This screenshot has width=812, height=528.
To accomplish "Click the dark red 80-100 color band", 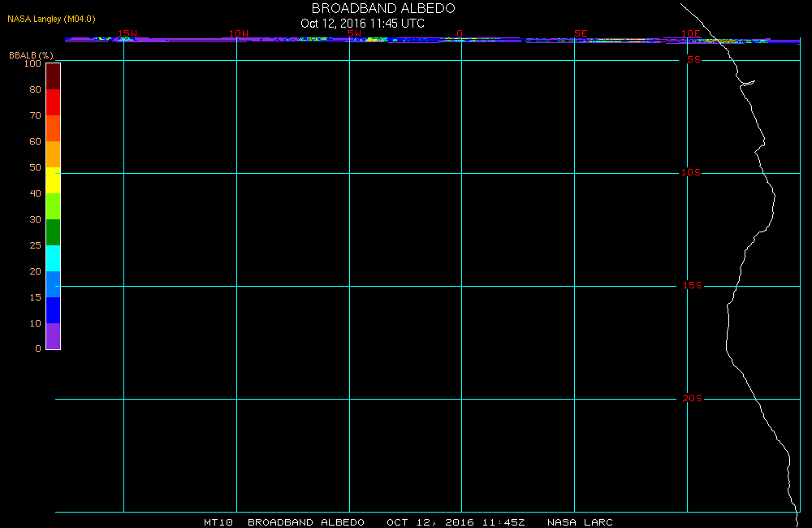I will [54, 76].
